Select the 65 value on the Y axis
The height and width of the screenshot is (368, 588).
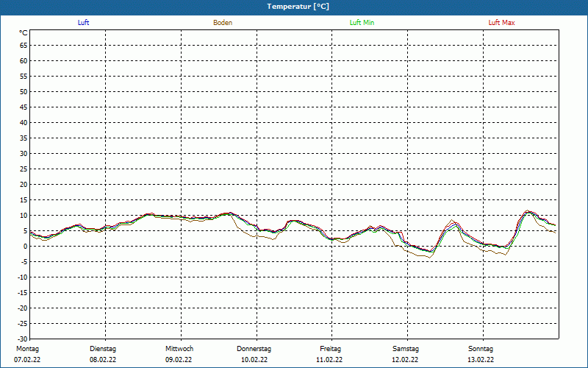click(x=24, y=46)
